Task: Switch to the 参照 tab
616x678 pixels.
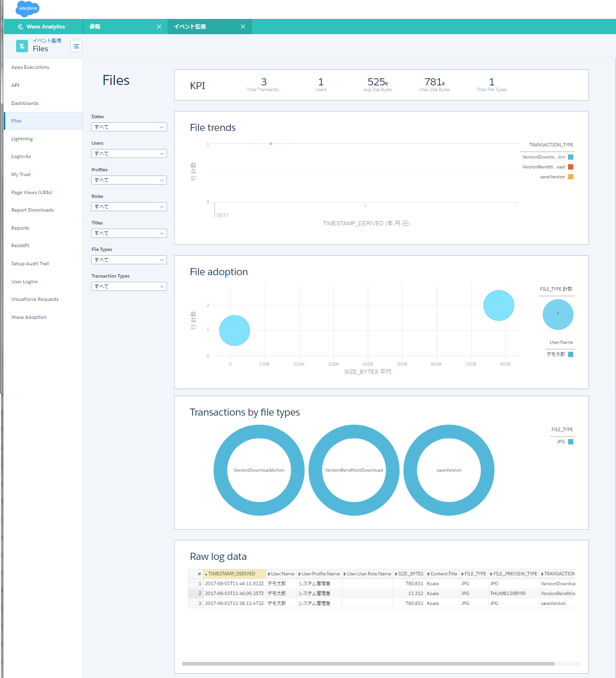Action: point(125,27)
